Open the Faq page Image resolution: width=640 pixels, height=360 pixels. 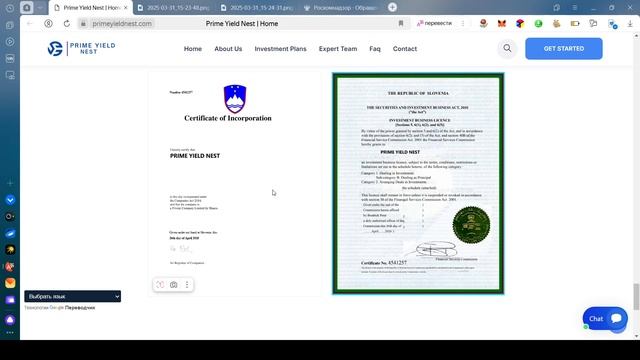coord(375,49)
